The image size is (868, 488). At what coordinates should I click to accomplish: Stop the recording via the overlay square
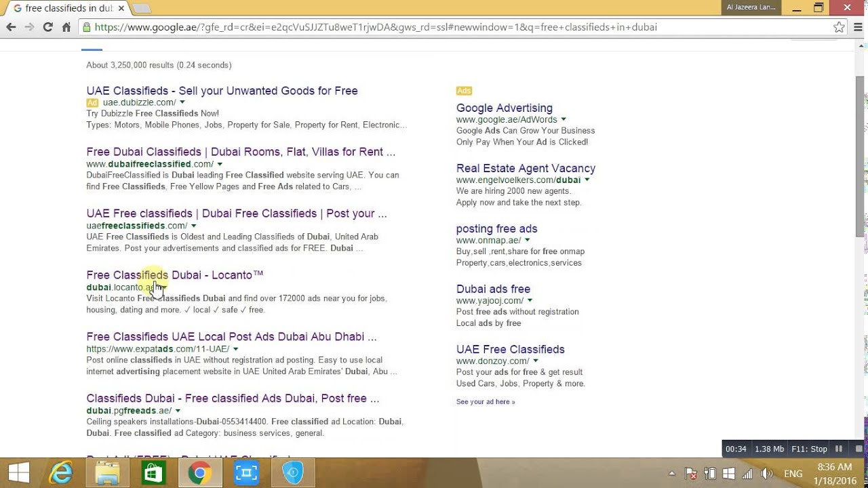pyautogui.click(x=859, y=449)
